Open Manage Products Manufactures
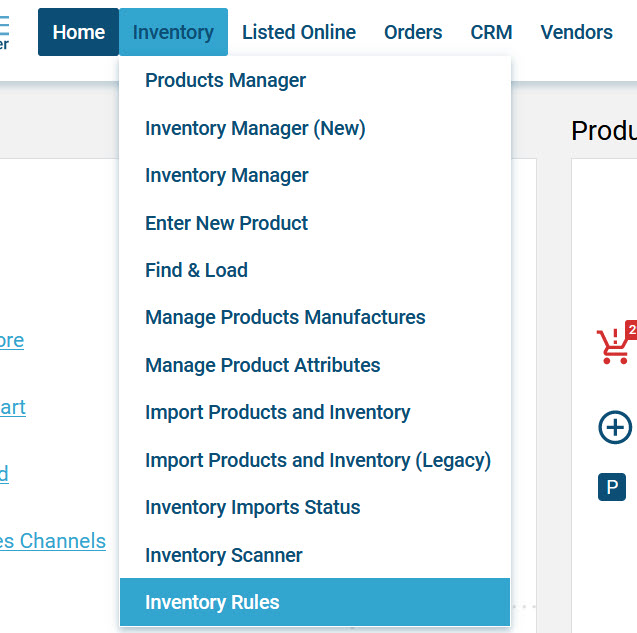637x633 pixels. (x=315, y=317)
